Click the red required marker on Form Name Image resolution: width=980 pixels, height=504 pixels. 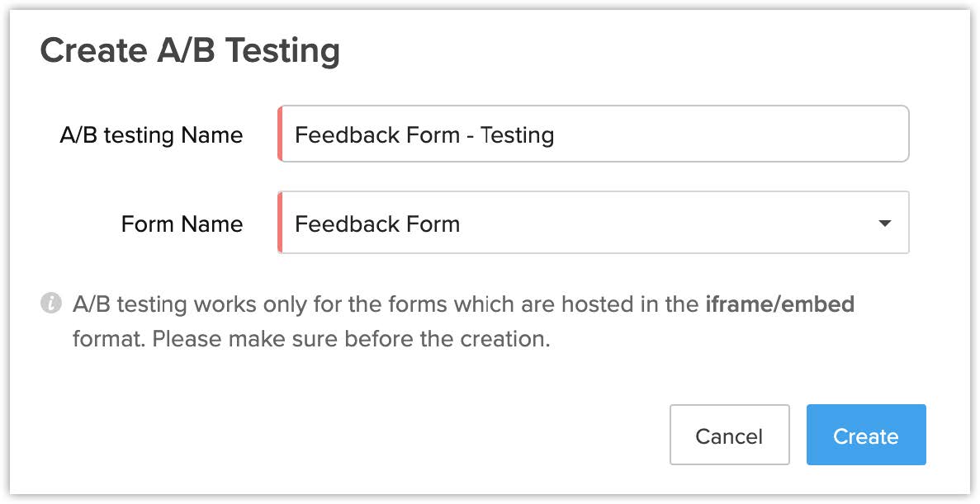[x=280, y=223]
